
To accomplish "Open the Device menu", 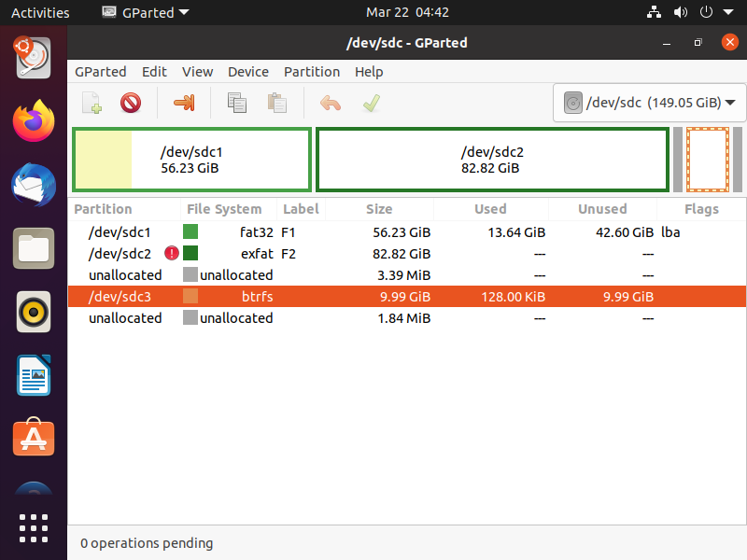I will [x=248, y=72].
